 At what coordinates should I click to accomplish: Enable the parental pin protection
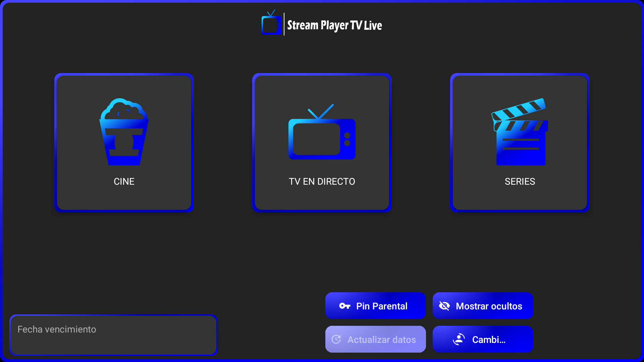375,306
